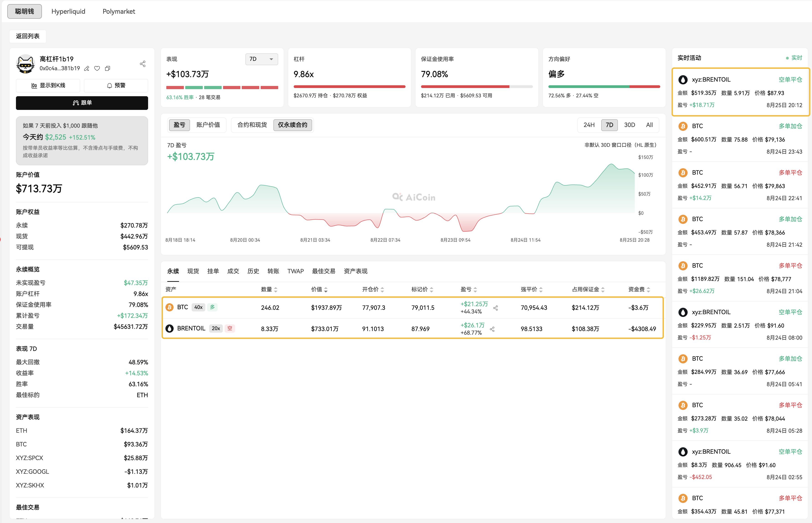Screen dimensions: 812x523
Task: Click the win-rate segmented bar under +$103.73万
Action: (222, 88)
